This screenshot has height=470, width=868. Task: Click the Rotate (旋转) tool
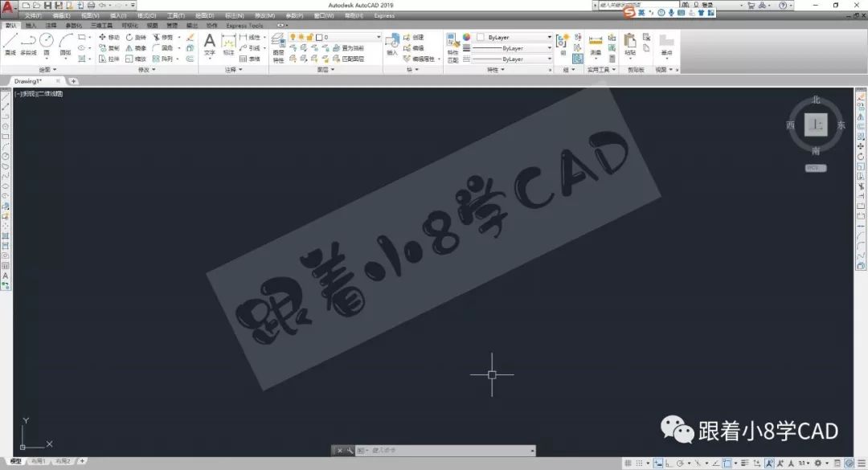tap(136, 37)
